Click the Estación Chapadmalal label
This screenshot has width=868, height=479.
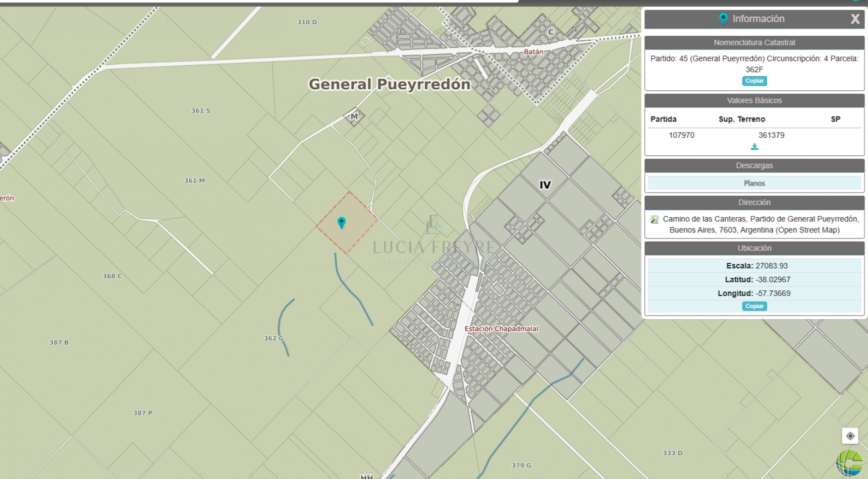point(501,329)
